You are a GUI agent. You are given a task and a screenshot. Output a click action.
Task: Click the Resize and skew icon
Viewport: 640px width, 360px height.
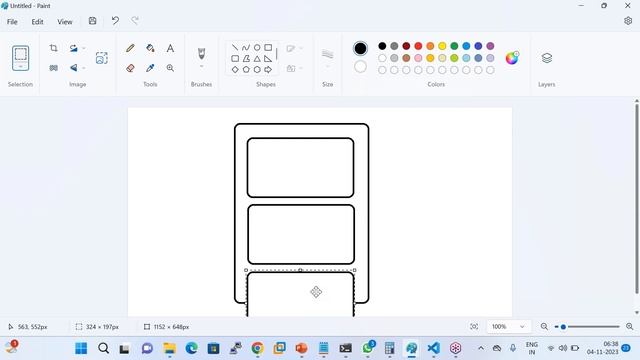(53, 68)
